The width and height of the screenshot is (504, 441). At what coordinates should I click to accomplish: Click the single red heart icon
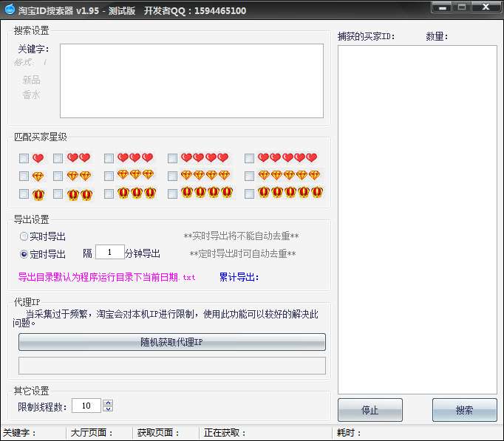(38, 158)
